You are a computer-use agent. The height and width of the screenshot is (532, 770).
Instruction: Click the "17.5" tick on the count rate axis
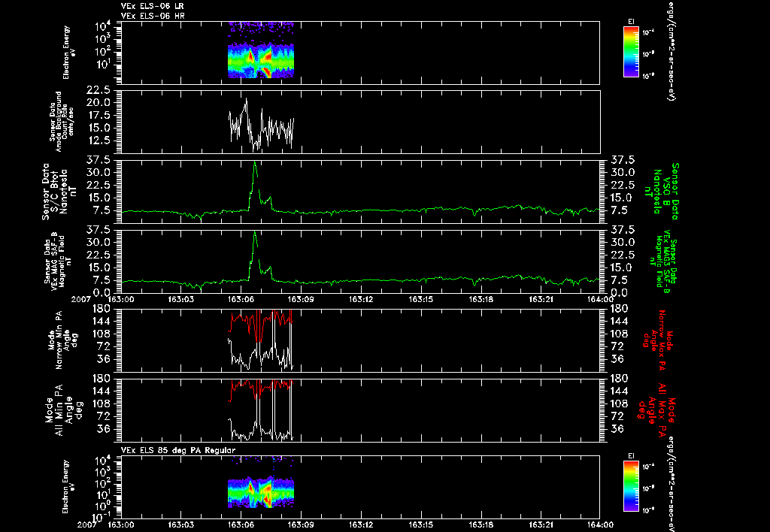coord(100,115)
